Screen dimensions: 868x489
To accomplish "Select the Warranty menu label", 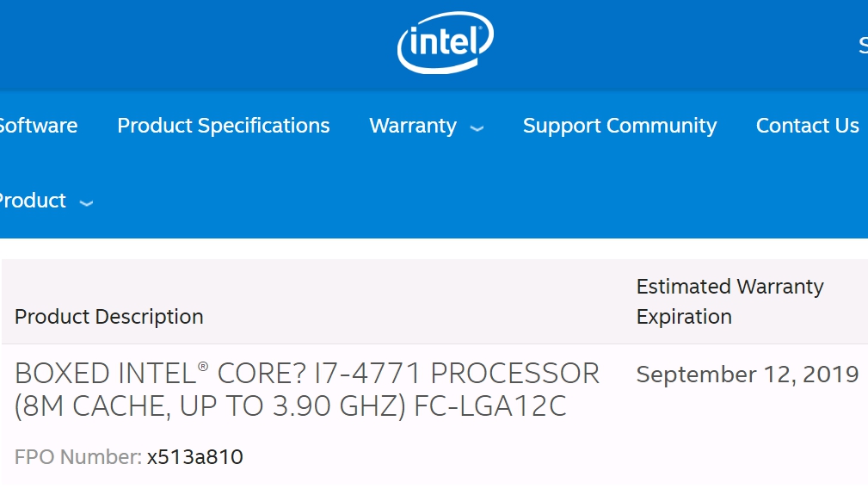I will point(413,126).
